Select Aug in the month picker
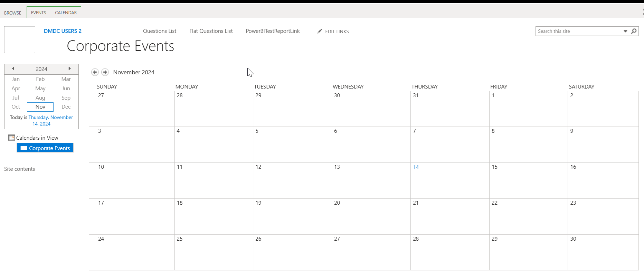Screen dimensions: 644x278 click(x=40, y=98)
